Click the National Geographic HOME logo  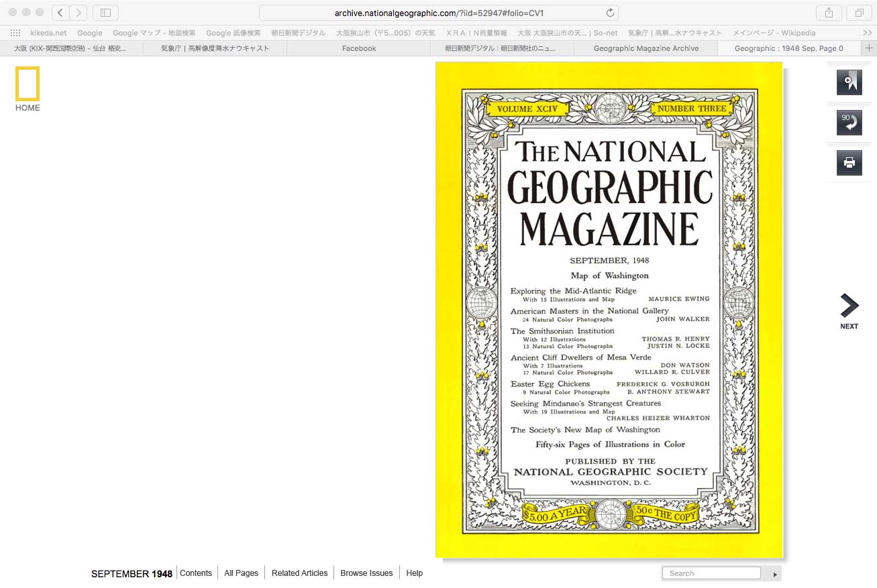pyautogui.click(x=28, y=89)
